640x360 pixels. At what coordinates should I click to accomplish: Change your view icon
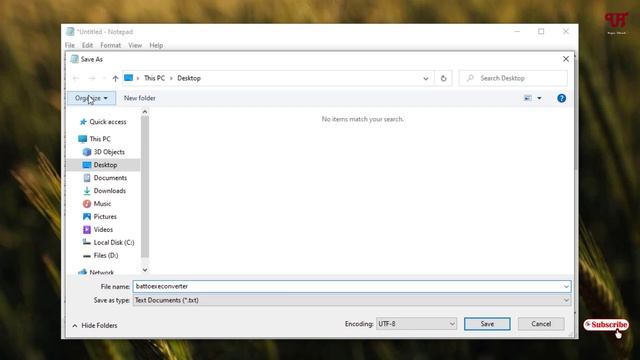click(x=528, y=98)
